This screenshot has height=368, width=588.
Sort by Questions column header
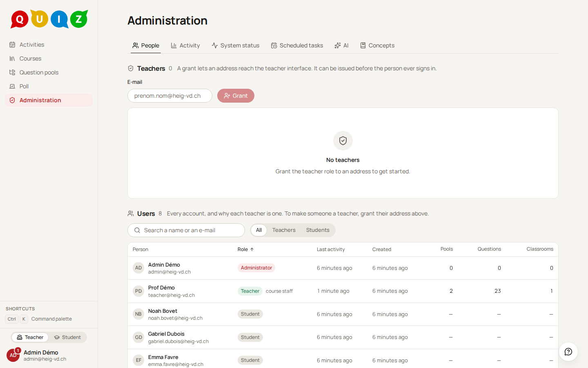coord(489,249)
